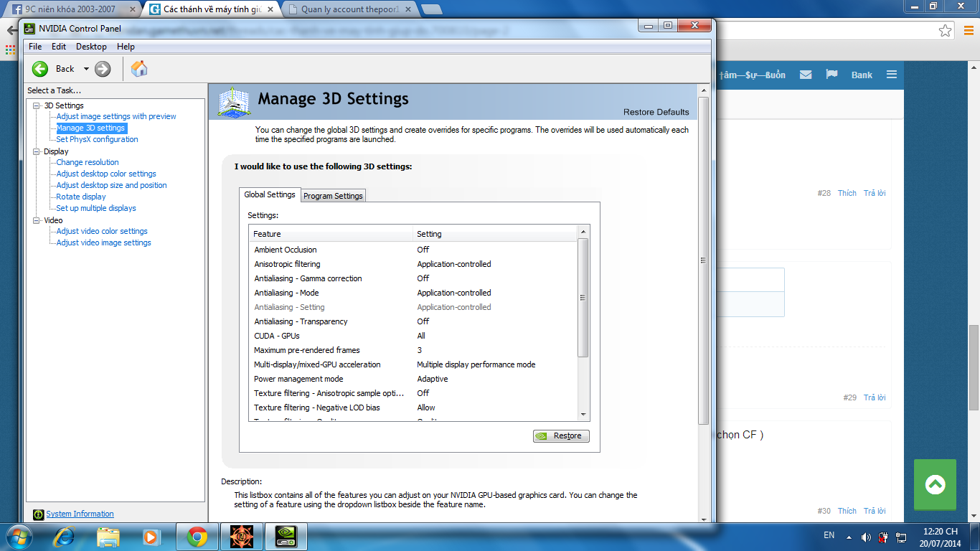Viewport: 980px width, 551px height.
Task: Close the 9C niên khóa 2003-2007 tab
Action: pyautogui.click(x=132, y=9)
